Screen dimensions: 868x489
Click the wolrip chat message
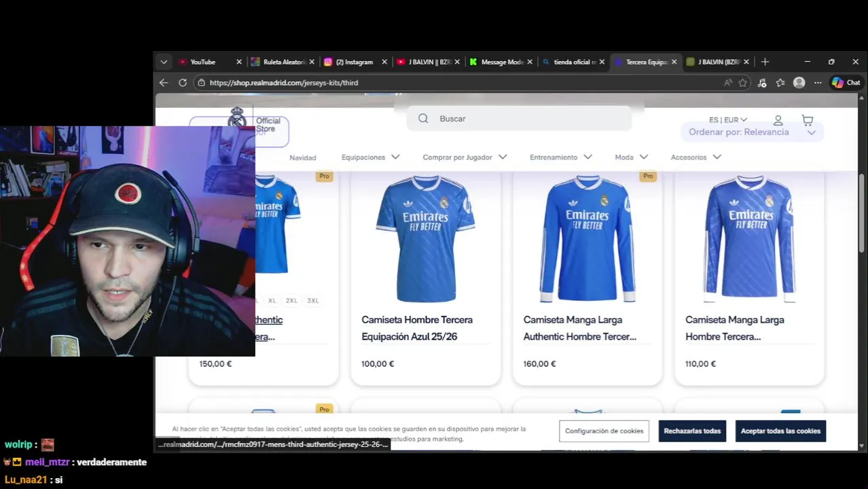(29, 445)
